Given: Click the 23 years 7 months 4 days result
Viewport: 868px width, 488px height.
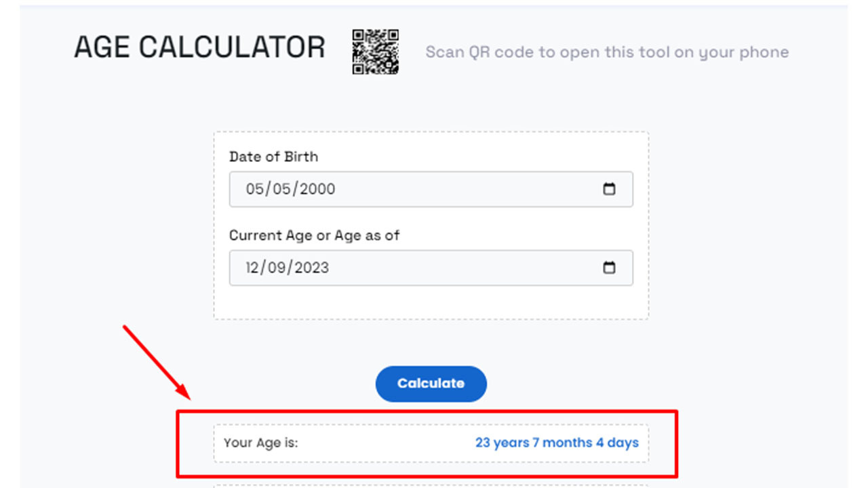Looking at the screenshot, I should [557, 443].
